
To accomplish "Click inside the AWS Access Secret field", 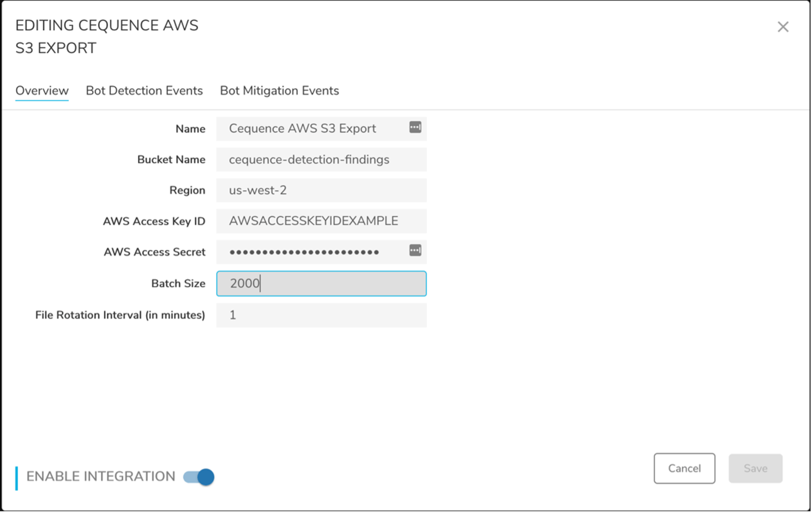I will point(321,252).
